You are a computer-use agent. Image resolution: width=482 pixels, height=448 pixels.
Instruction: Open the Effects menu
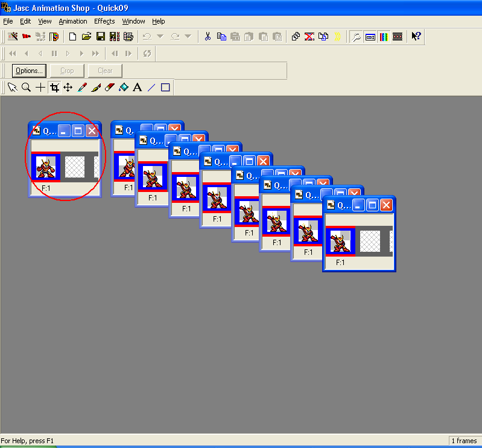(104, 21)
